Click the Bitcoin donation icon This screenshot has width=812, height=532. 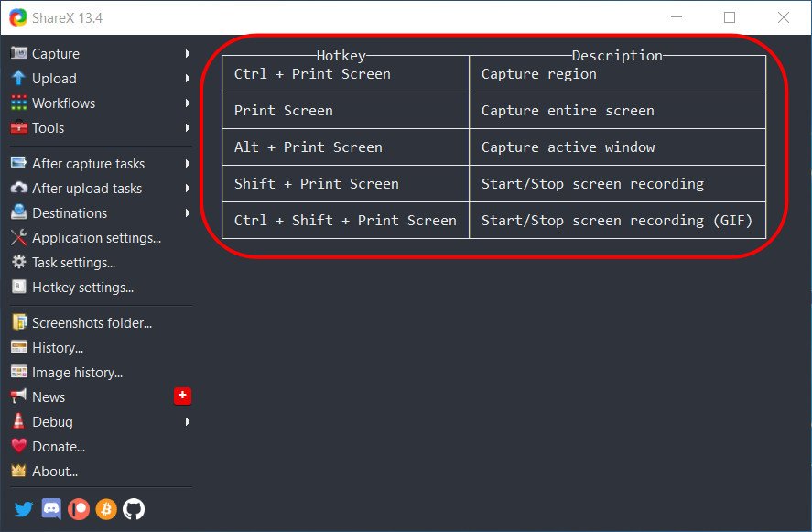(x=106, y=509)
